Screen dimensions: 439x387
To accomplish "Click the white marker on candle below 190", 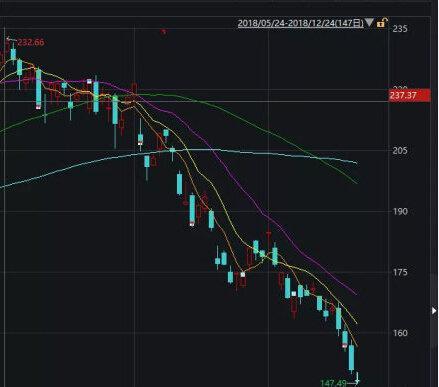I will click(x=192, y=224).
